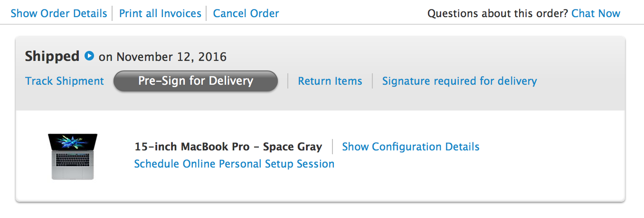Open Track Shipment
The image size is (644, 218).
pyautogui.click(x=65, y=81)
